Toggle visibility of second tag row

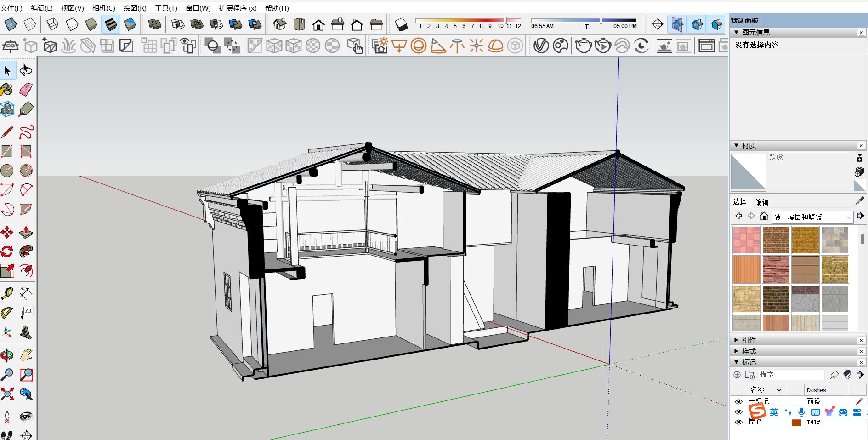738,411
